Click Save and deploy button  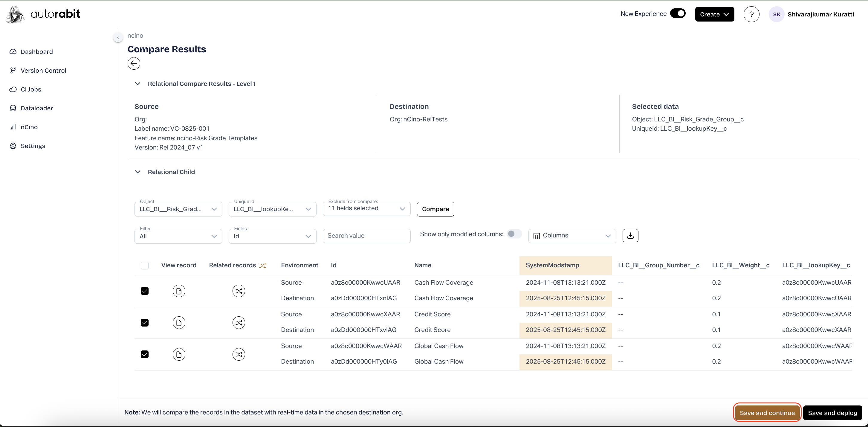(x=832, y=413)
